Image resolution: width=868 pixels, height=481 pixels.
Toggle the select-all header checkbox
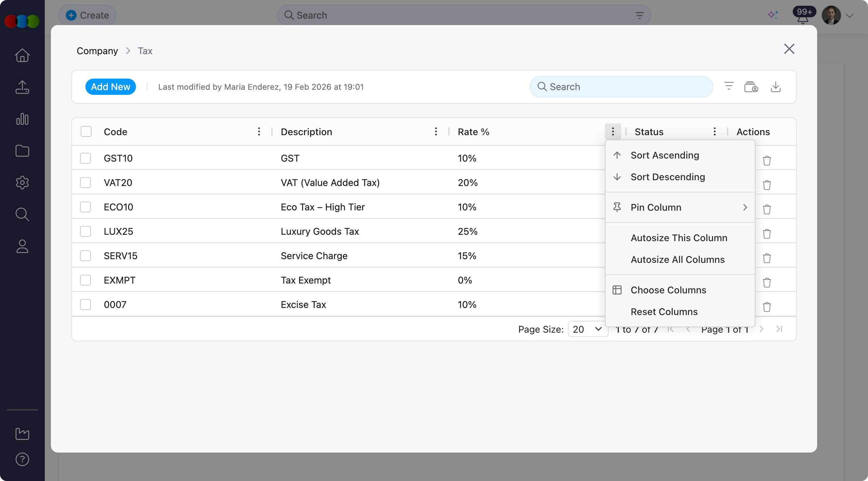86,131
